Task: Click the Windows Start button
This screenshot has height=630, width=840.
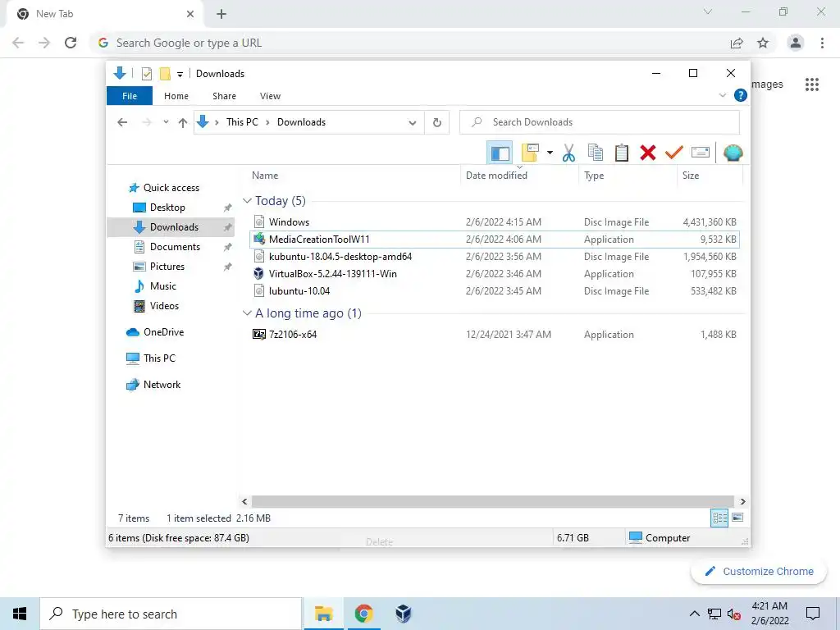Action: (x=20, y=614)
